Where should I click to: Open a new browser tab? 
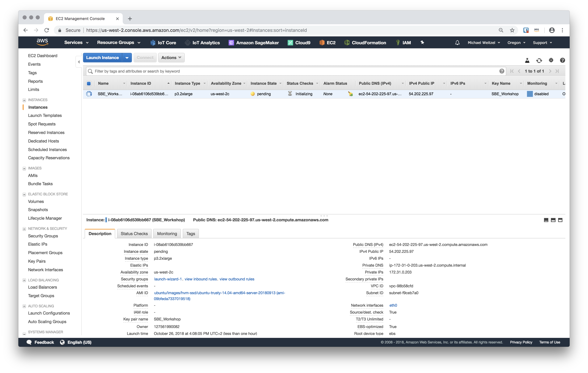click(130, 19)
